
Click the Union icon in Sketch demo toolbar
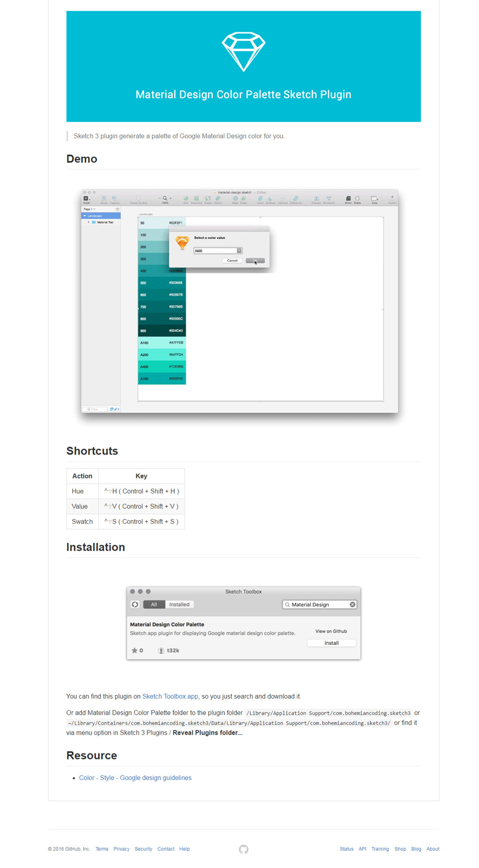point(260,199)
